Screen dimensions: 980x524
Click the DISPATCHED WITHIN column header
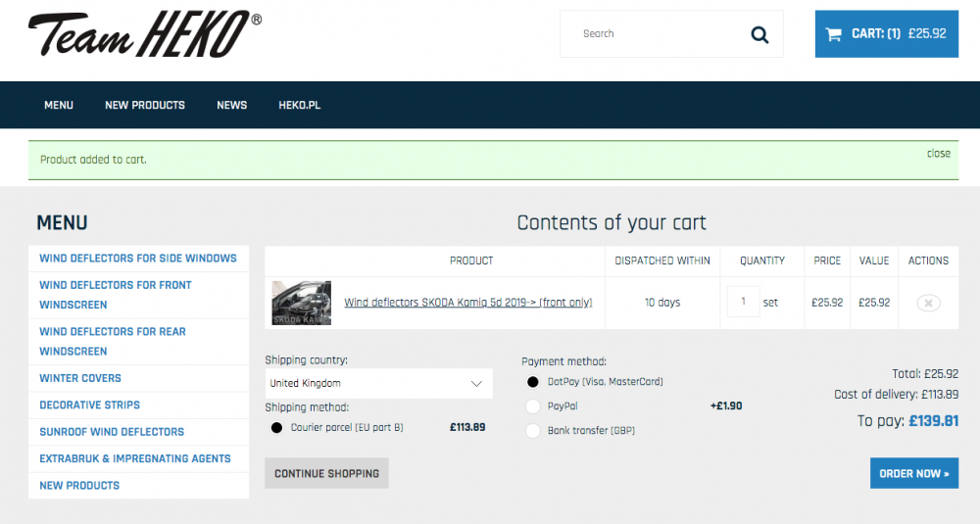pos(662,262)
